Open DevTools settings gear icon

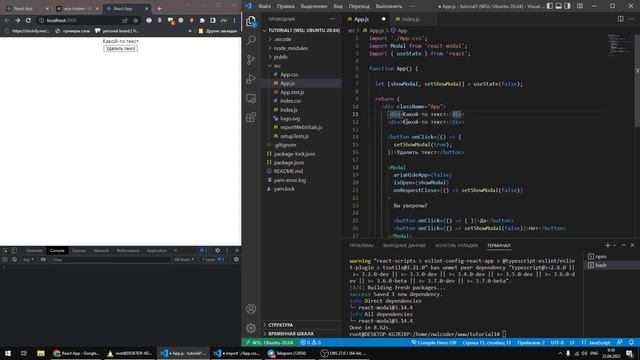pos(218,250)
